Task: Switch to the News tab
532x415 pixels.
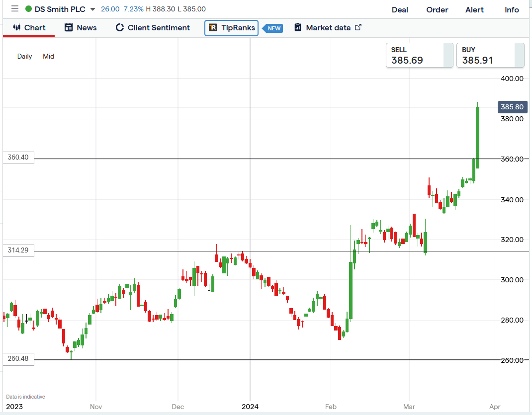Action: pyautogui.click(x=81, y=28)
